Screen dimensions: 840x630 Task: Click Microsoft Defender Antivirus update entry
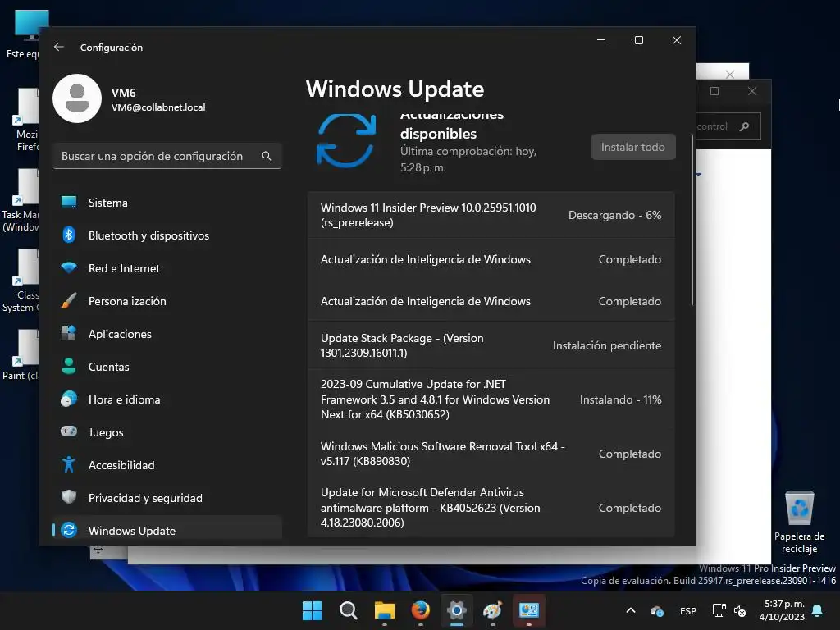tap(491, 507)
